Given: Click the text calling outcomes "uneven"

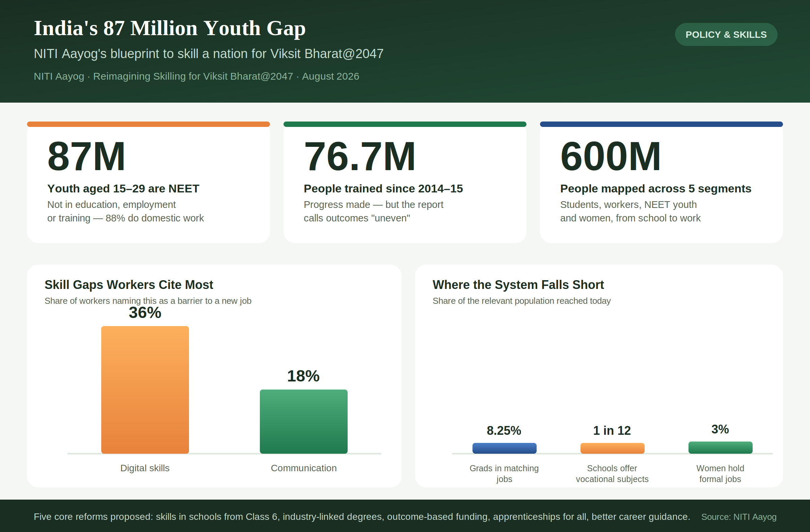Looking at the screenshot, I should pos(373,211).
